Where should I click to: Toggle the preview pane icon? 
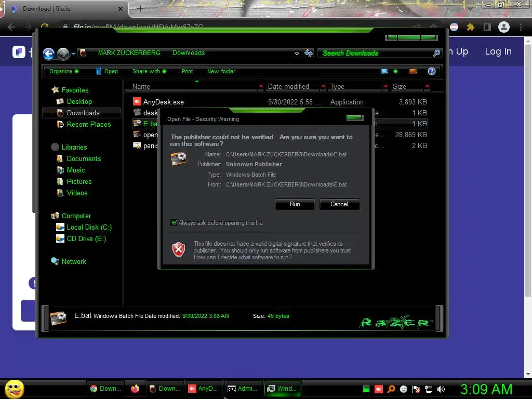[413, 71]
